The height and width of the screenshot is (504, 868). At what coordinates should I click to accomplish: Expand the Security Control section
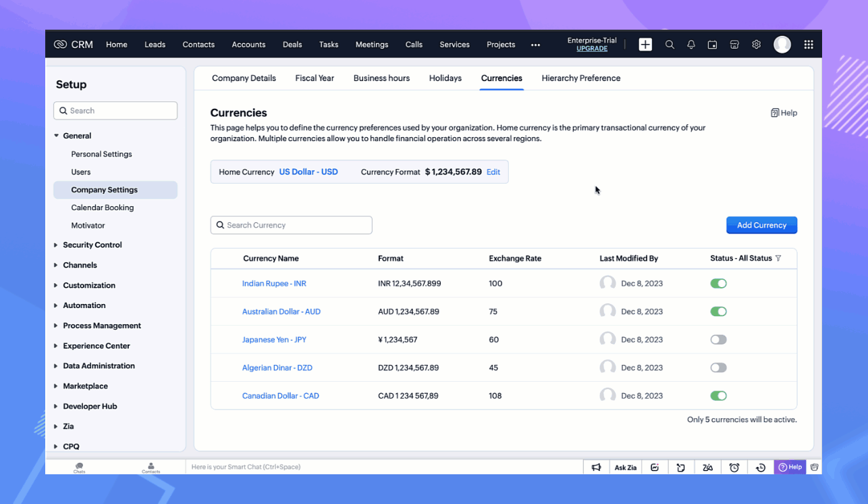pyautogui.click(x=92, y=245)
